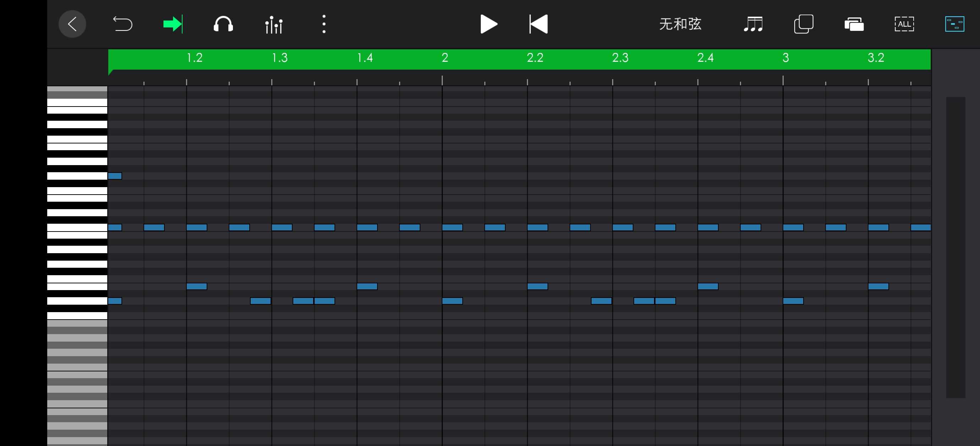Click beat 1.4 on the timeline ruler
The width and height of the screenshot is (980, 446).
tap(365, 58)
